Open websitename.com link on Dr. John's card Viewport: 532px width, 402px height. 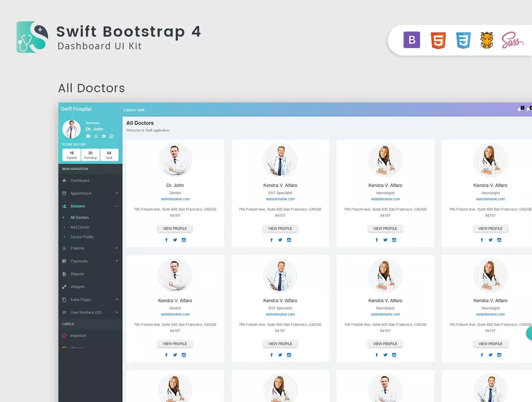point(175,199)
